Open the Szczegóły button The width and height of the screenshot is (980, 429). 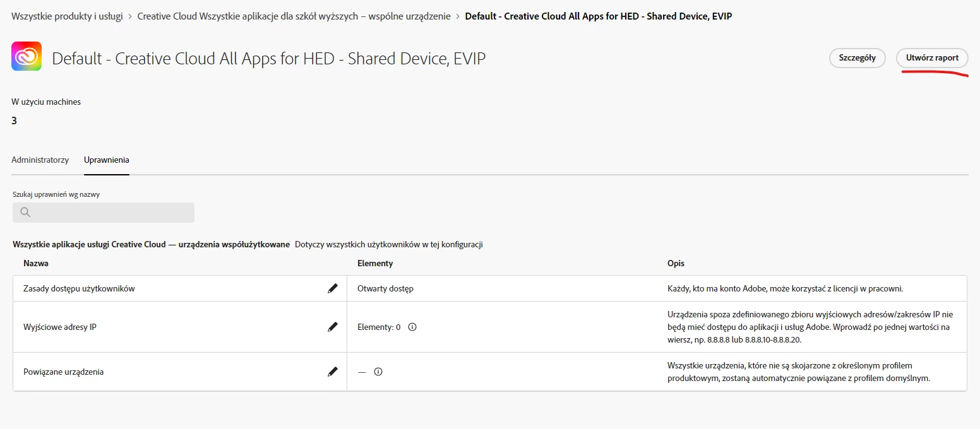coord(857,58)
